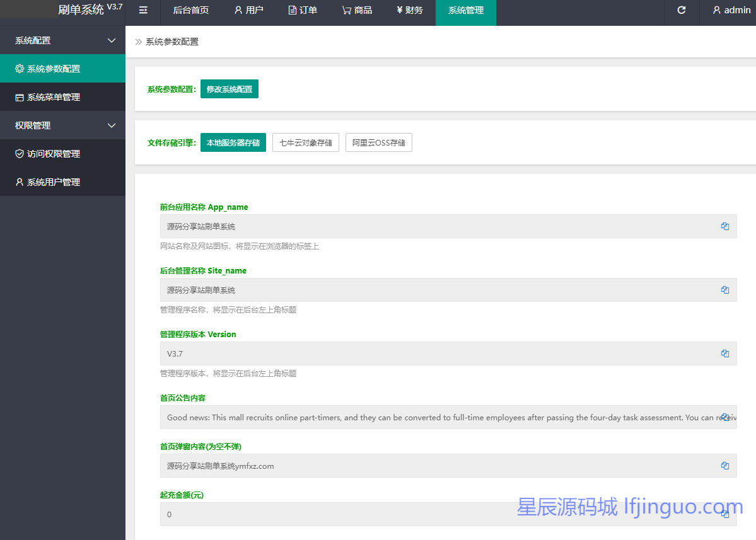Switch to the 财务 top menu
Screen dimensions: 756x540
click(410, 10)
